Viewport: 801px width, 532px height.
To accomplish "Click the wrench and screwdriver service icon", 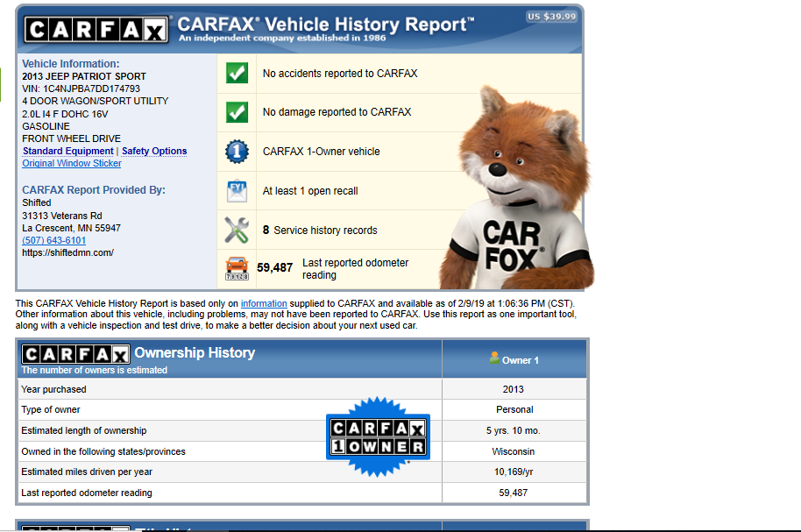I will pyautogui.click(x=237, y=230).
